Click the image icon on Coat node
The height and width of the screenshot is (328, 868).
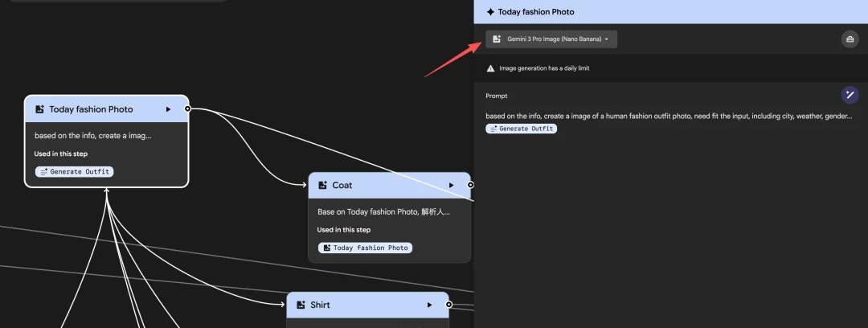(x=323, y=185)
